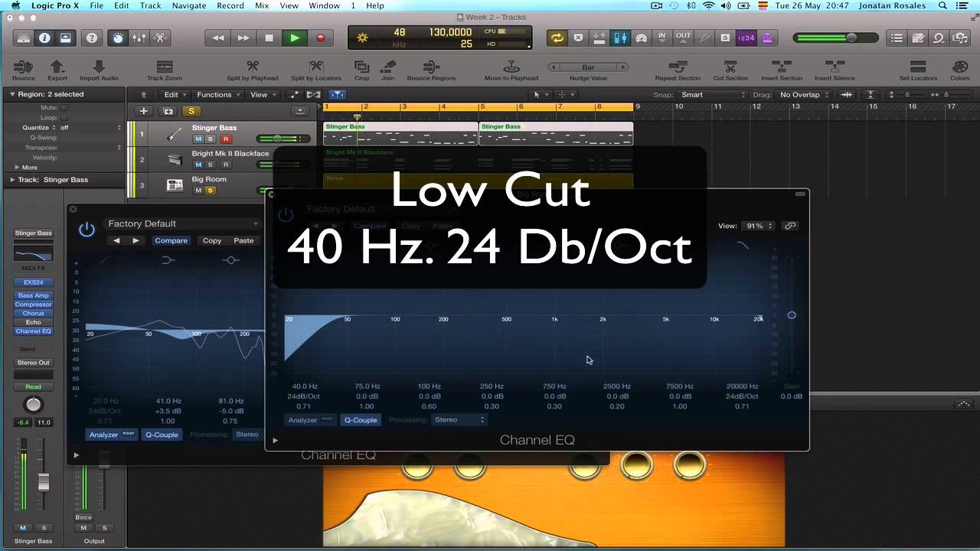Toggle the Count-in 1234 button
980x551 pixels.
[745, 38]
